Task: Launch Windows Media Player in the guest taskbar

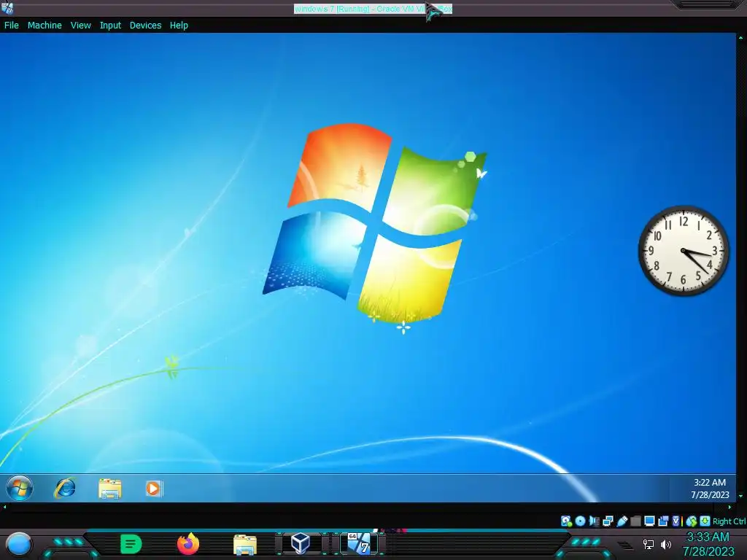Action: (x=153, y=489)
